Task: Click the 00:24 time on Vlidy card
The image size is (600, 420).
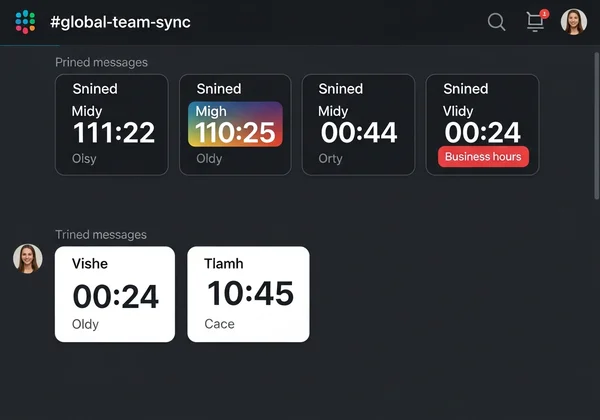Action: point(483,132)
